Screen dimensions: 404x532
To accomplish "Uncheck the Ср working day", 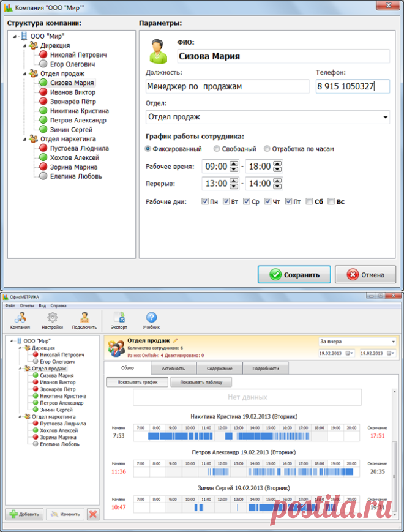I will (247, 201).
